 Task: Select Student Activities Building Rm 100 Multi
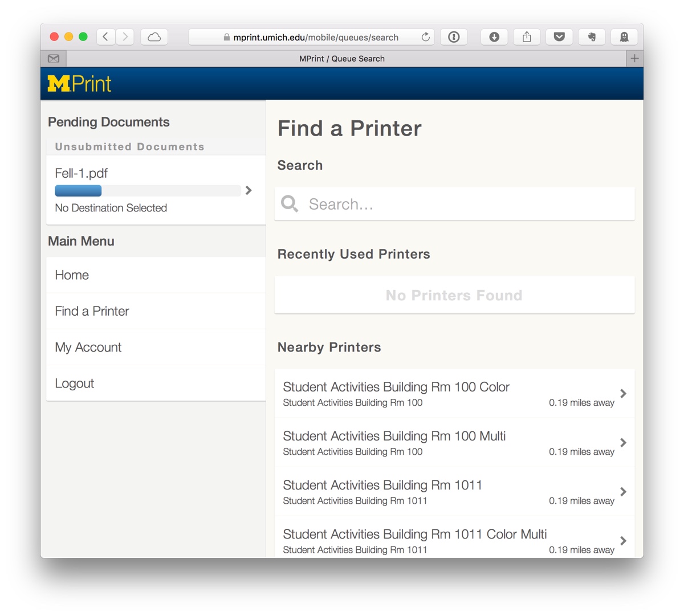(x=454, y=443)
